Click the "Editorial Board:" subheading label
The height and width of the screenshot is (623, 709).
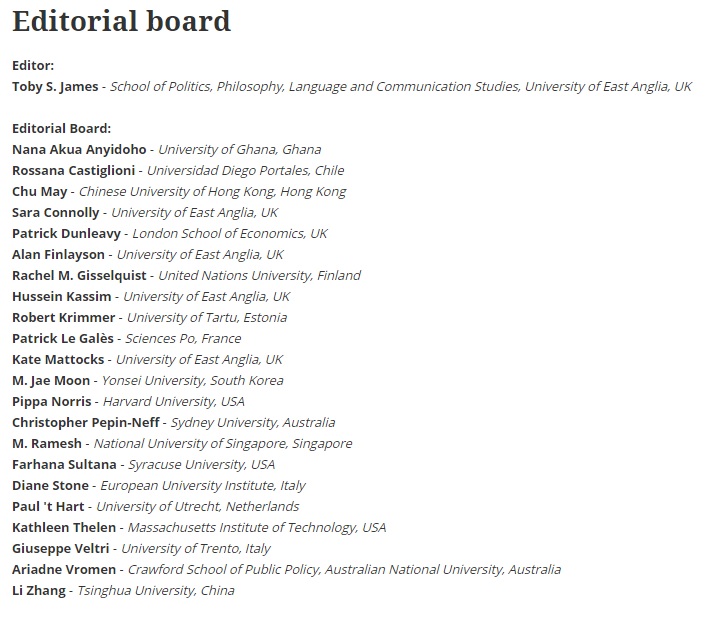click(x=61, y=129)
